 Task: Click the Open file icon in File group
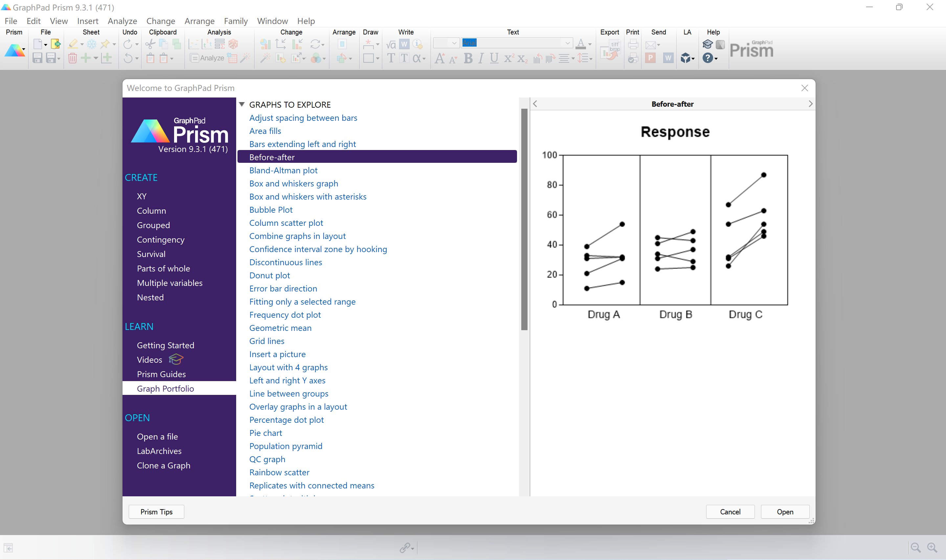pos(56,44)
